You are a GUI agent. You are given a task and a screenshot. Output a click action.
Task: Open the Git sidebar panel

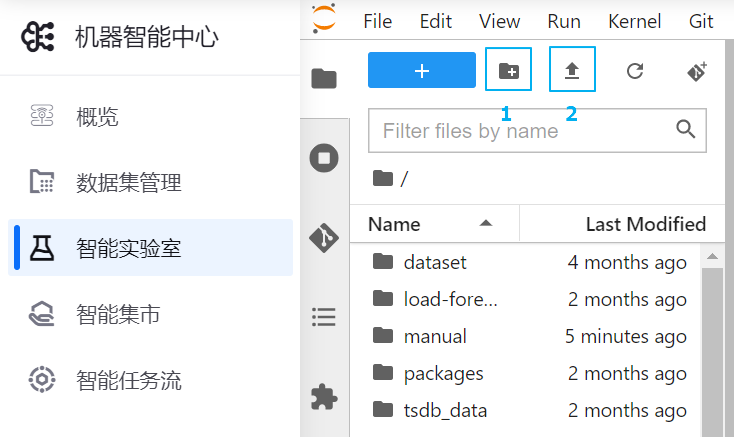324,238
